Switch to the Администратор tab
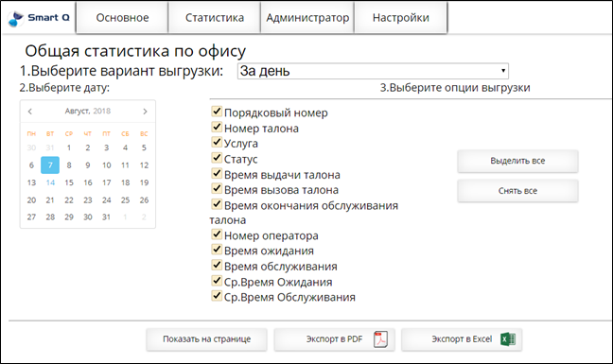613x364 pixels. click(307, 18)
